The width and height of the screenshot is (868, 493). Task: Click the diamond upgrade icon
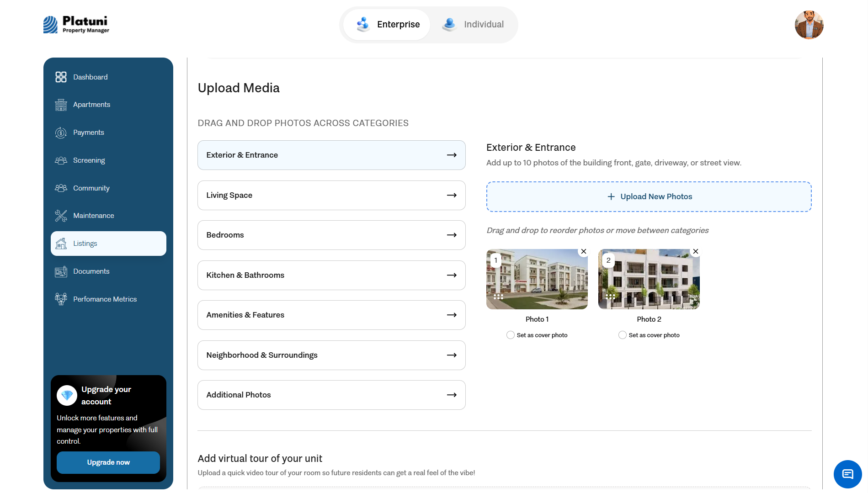coord(67,395)
